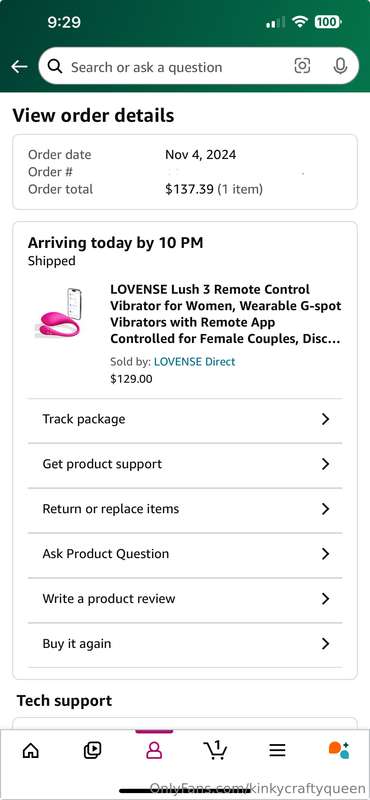The width and height of the screenshot is (370, 800).
Task: Tap the magnifying glass search icon
Action: point(55,66)
